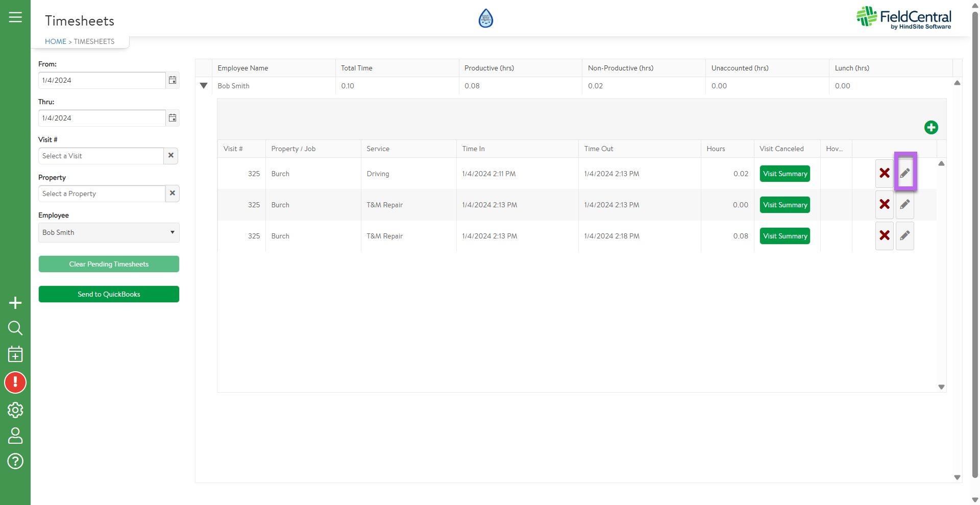Open the From date calendar picker
Screen dimensions: 980x505
pos(173,80)
